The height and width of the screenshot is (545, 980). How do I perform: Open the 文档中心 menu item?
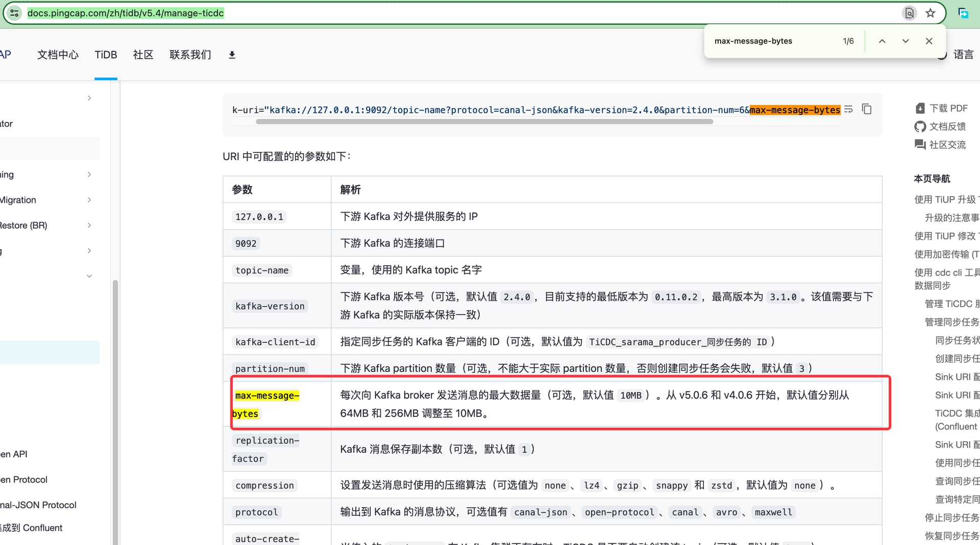click(x=58, y=55)
